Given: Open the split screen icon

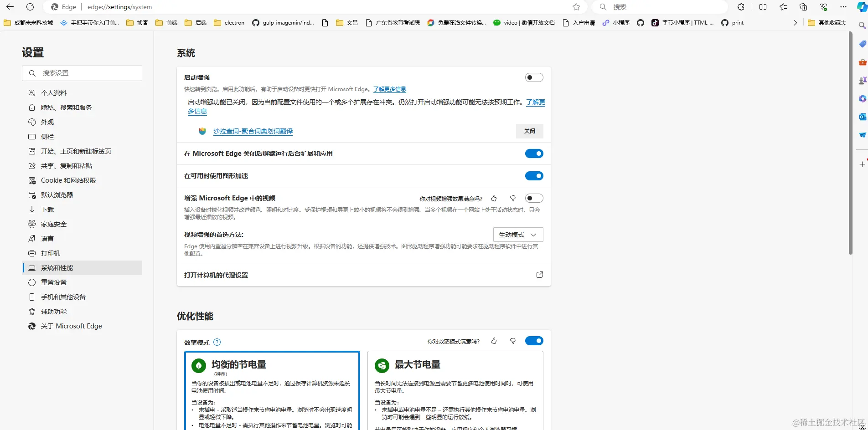Looking at the screenshot, I should pos(763,7).
